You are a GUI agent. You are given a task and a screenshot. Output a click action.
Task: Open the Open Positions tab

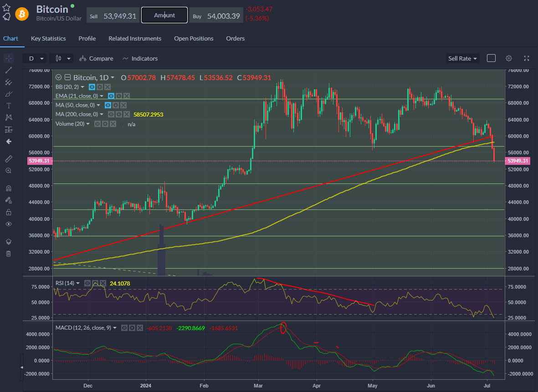(x=194, y=38)
